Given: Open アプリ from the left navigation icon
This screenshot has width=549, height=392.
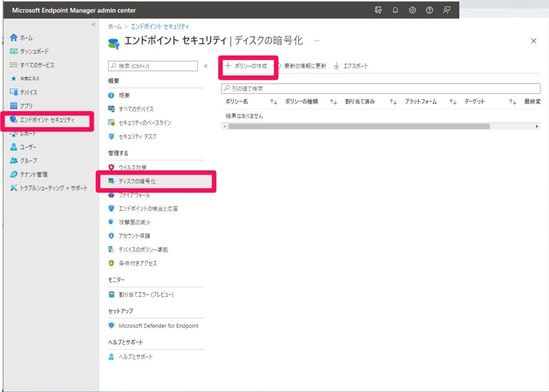Looking at the screenshot, I should (15, 106).
